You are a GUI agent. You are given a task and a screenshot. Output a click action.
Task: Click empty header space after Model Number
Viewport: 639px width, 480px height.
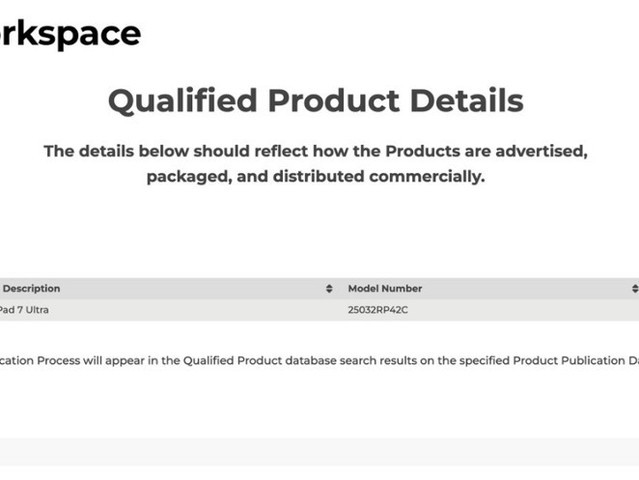tap(526, 288)
